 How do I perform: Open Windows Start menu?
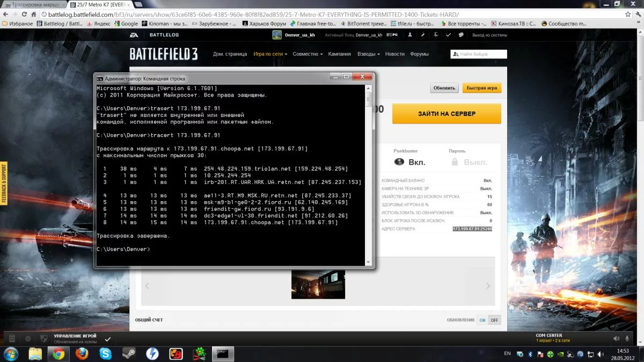tap(11, 353)
